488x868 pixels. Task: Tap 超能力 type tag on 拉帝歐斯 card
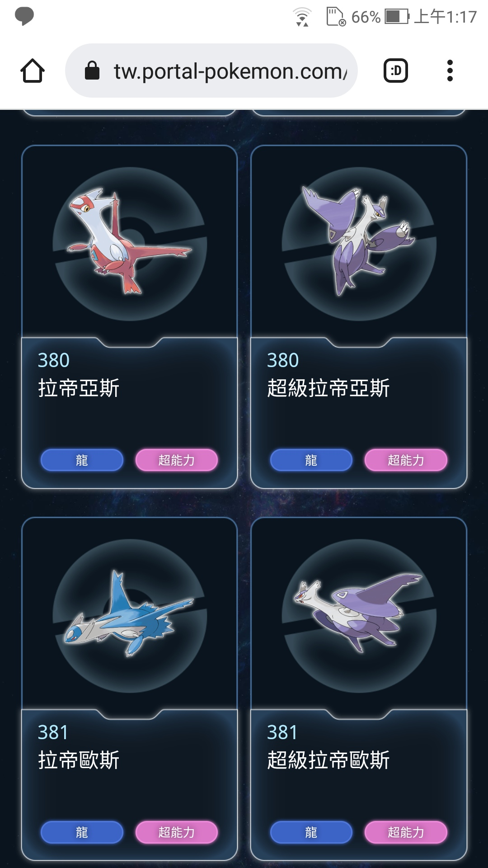[x=177, y=832]
